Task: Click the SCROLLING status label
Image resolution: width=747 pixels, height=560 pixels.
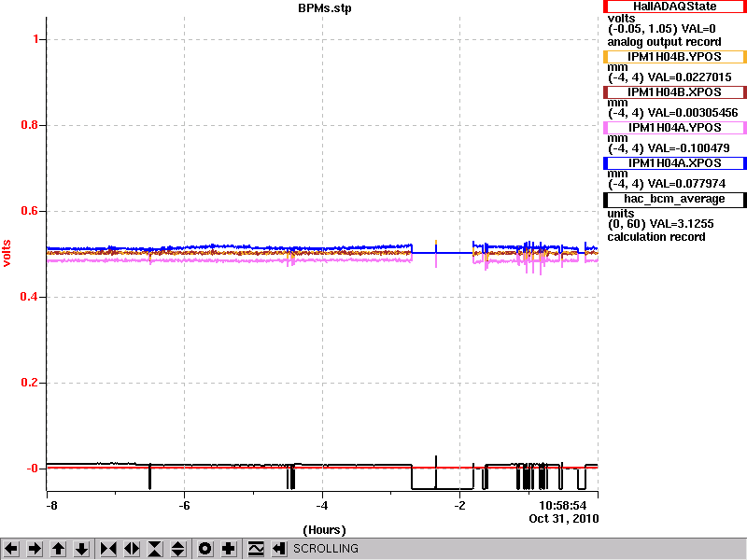Action: coord(325,549)
